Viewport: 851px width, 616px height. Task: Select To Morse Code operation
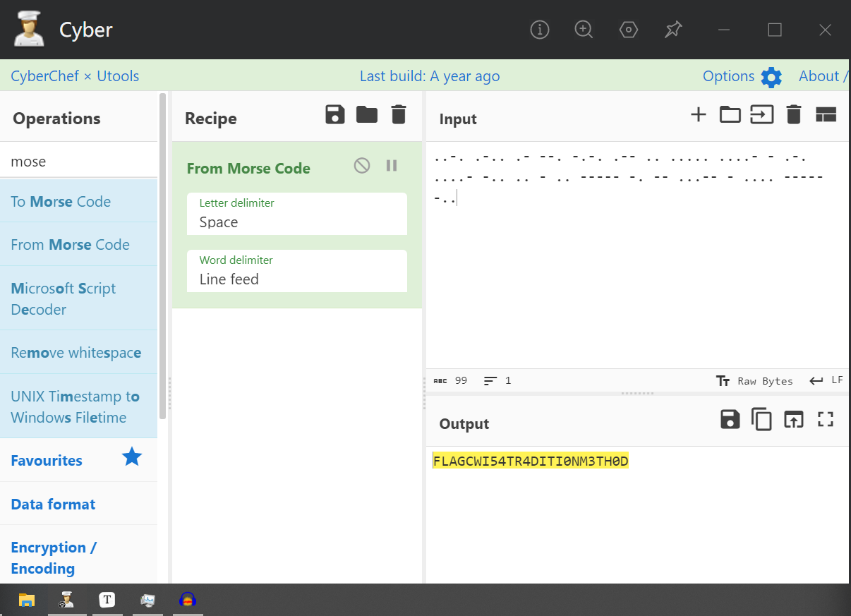[x=61, y=202]
